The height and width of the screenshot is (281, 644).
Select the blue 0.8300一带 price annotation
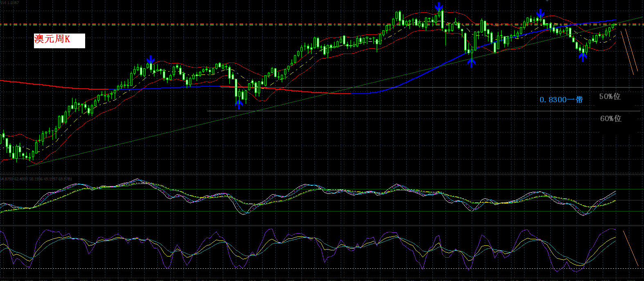click(x=561, y=99)
